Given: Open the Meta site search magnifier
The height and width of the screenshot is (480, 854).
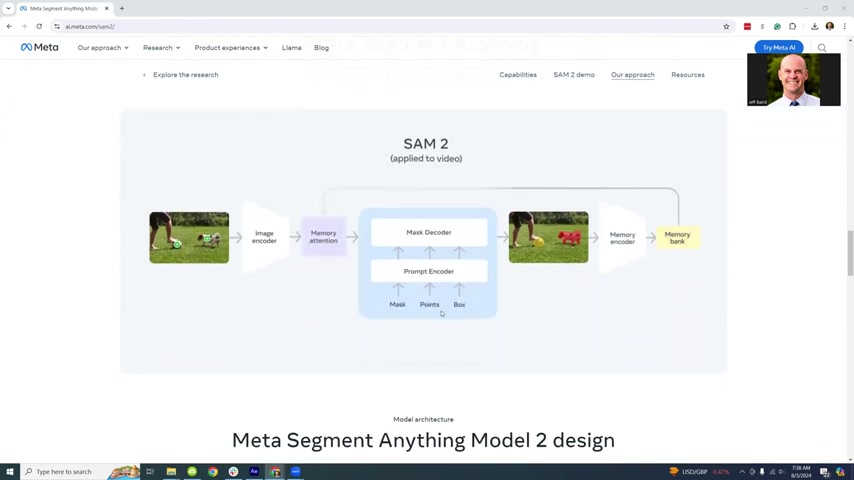Looking at the screenshot, I should [x=822, y=48].
